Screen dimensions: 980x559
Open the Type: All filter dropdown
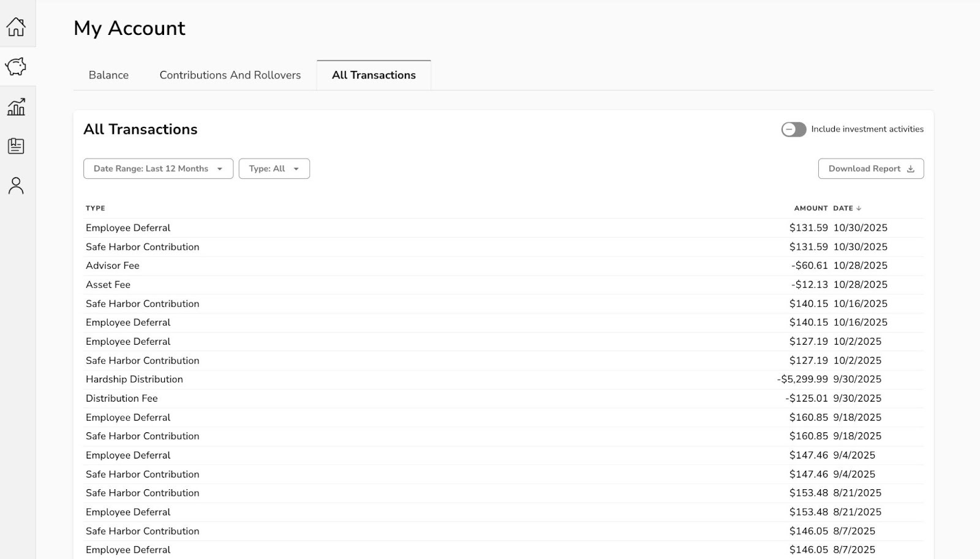point(274,169)
